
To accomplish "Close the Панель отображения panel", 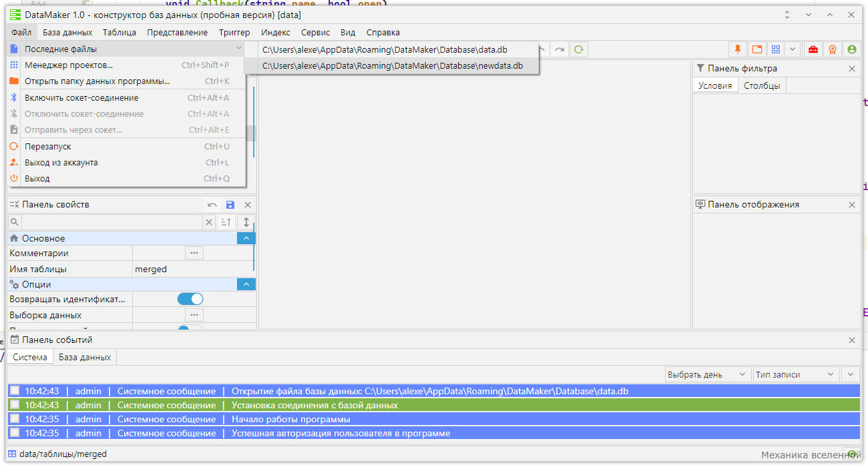I will [852, 205].
